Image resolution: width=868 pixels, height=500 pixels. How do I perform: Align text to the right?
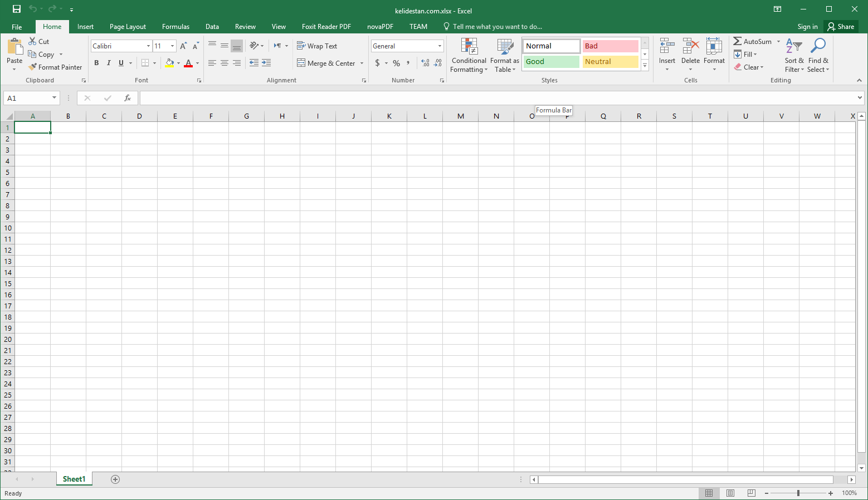[237, 63]
